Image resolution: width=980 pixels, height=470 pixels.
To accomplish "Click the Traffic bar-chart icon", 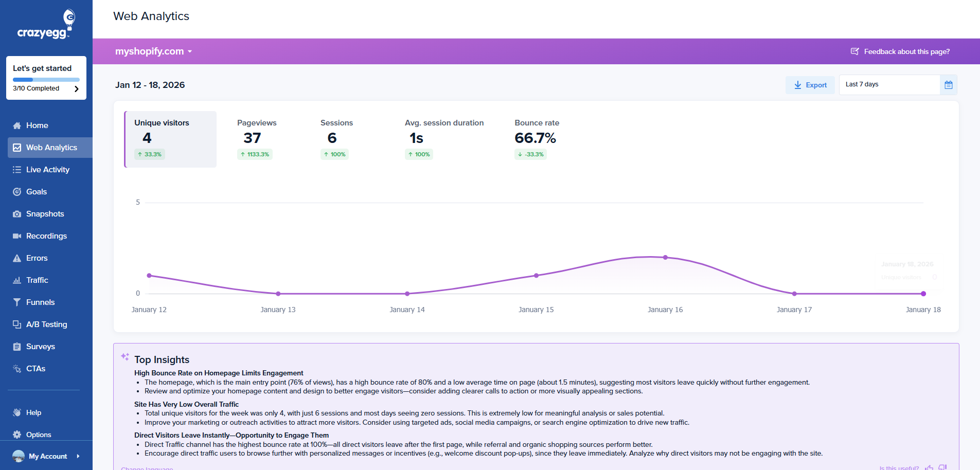I will pyautogui.click(x=17, y=280).
